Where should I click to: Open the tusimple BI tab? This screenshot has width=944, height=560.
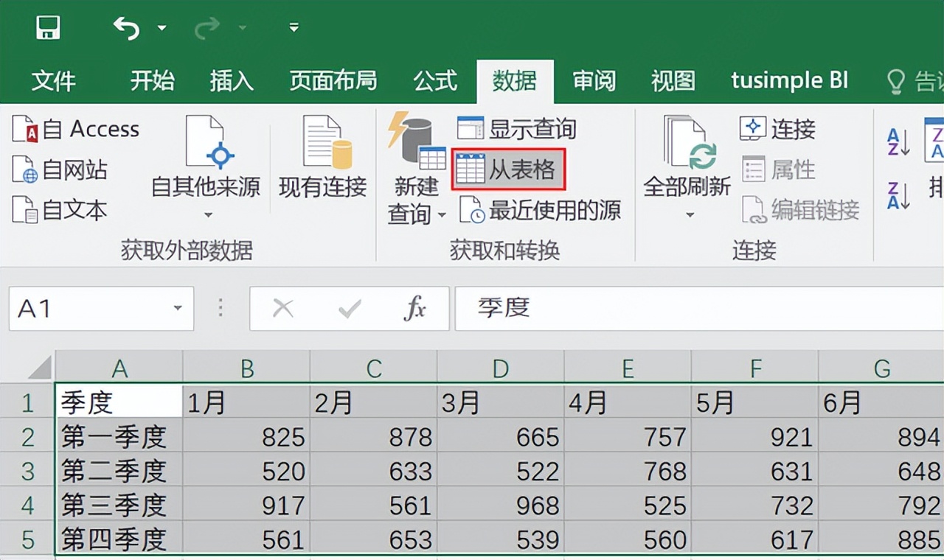(790, 80)
